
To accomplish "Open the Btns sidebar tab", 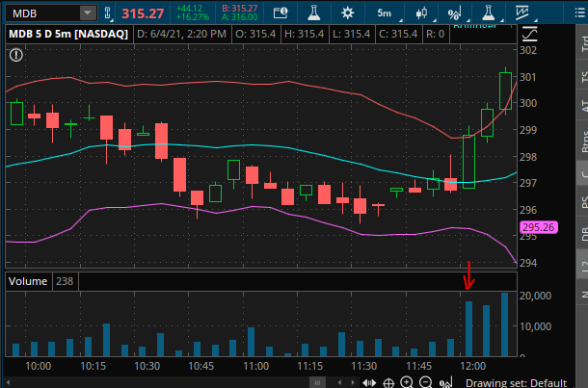I will (583, 141).
